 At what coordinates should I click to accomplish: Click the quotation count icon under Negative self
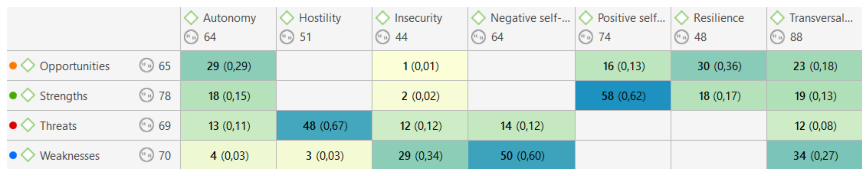479,37
